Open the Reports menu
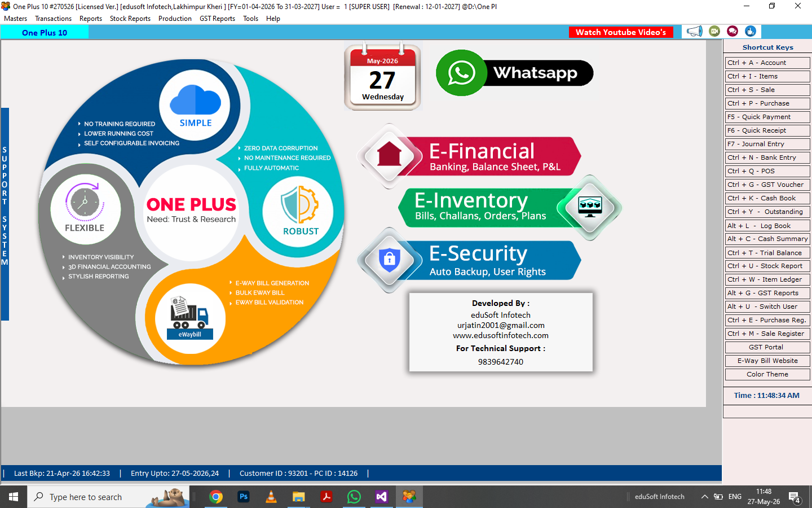The image size is (812, 508). (91, 19)
